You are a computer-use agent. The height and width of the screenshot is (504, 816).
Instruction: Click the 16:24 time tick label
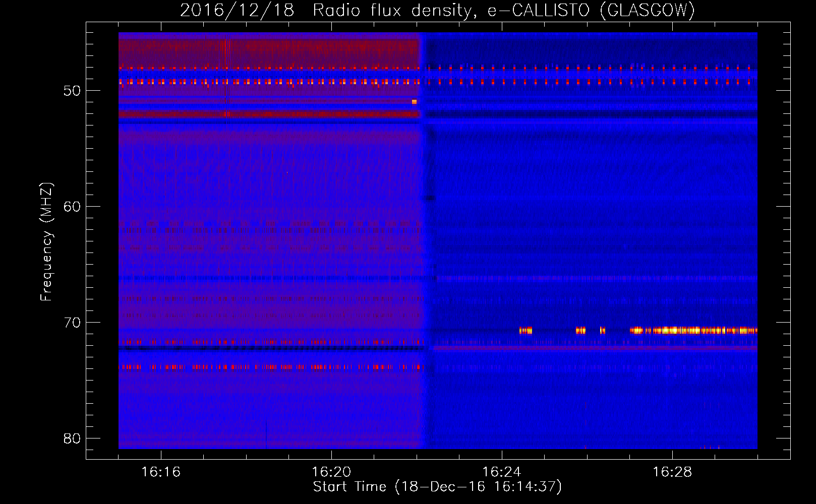click(502, 472)
